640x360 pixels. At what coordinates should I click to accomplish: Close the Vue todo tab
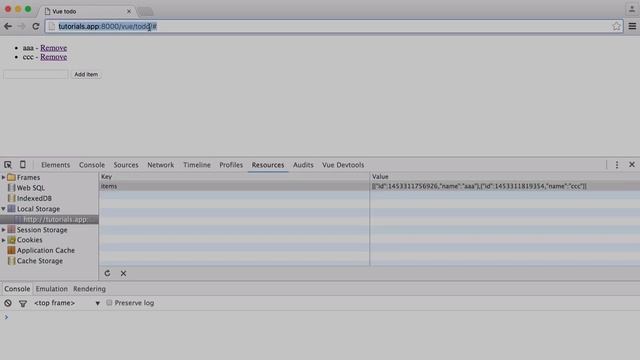pos(129,11)
